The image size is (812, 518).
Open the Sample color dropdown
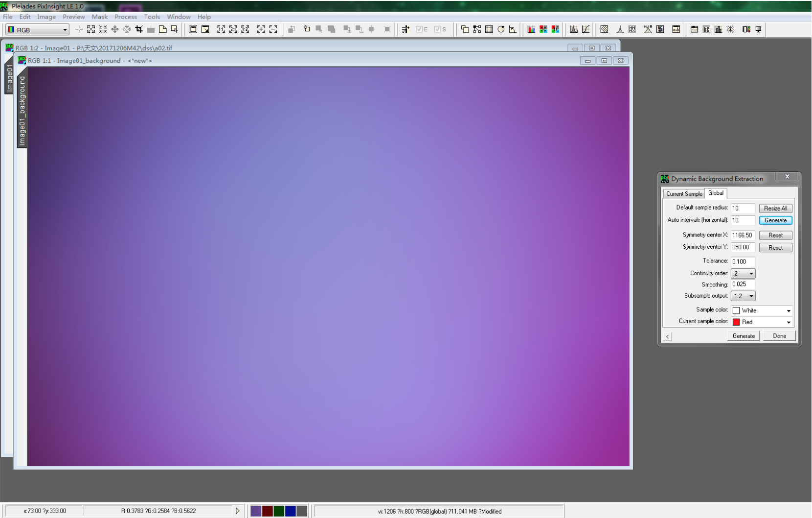(762, 310)
